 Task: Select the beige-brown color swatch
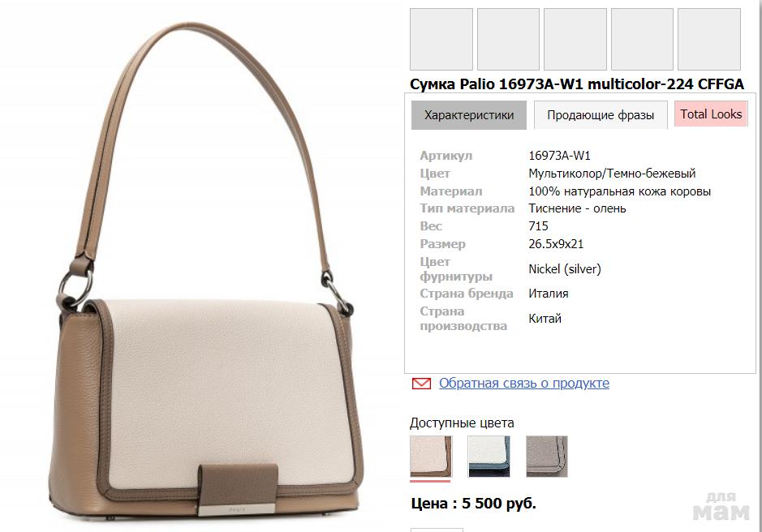click(431, 457)
